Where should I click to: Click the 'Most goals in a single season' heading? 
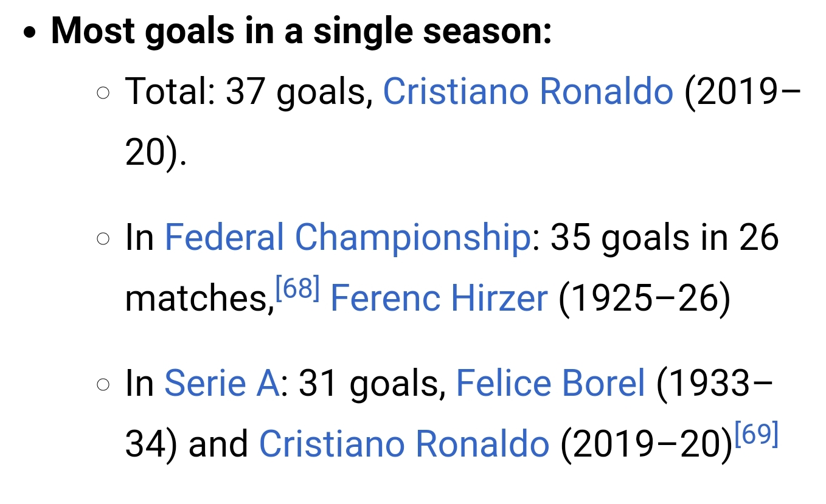(301, 30)
